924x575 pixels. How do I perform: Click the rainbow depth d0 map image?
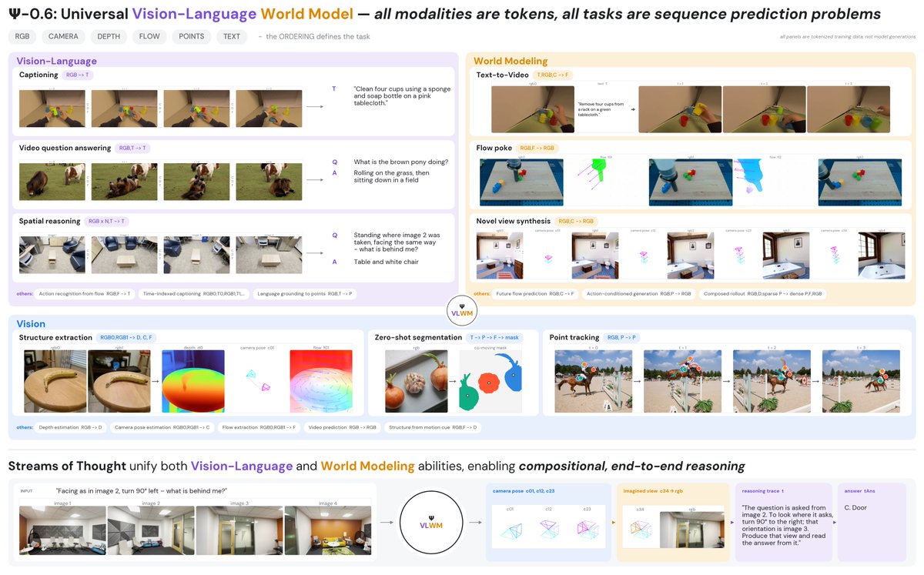[192, 381]
